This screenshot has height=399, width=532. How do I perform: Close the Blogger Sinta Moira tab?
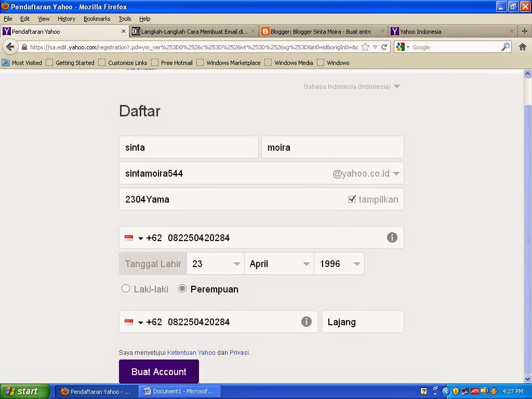click(382, 32)
